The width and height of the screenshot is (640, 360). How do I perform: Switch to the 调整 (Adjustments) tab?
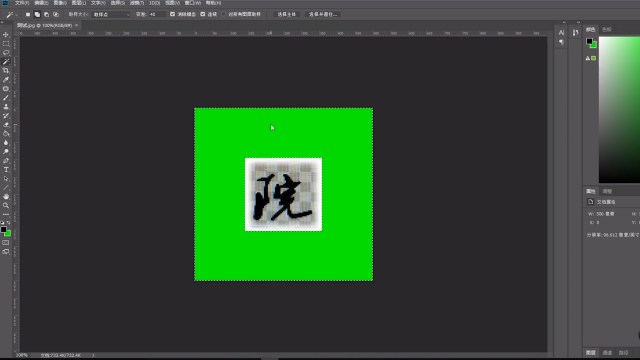click(607, 191)
